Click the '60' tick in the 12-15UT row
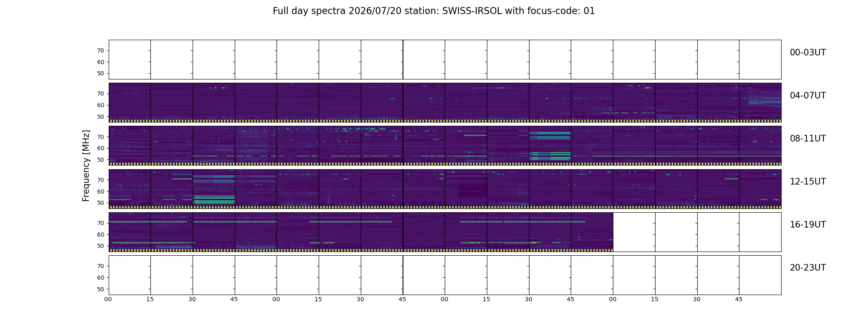The width and height of the screenshot is (868, 331). 100,192
